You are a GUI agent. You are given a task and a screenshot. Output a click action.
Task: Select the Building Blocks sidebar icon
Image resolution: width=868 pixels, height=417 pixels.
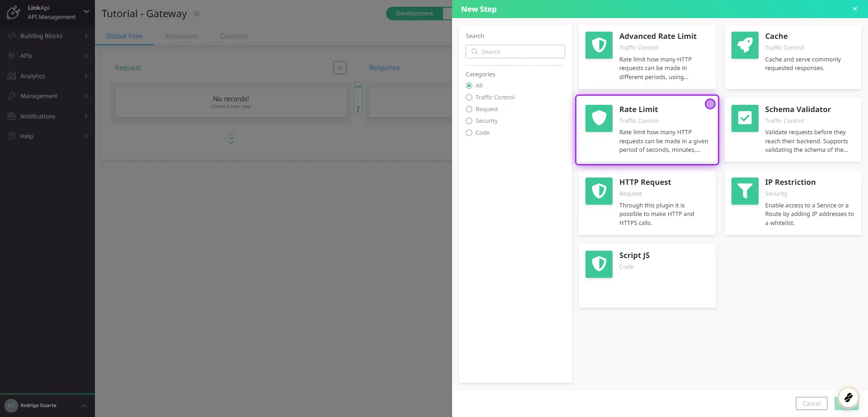coord(11,36)
